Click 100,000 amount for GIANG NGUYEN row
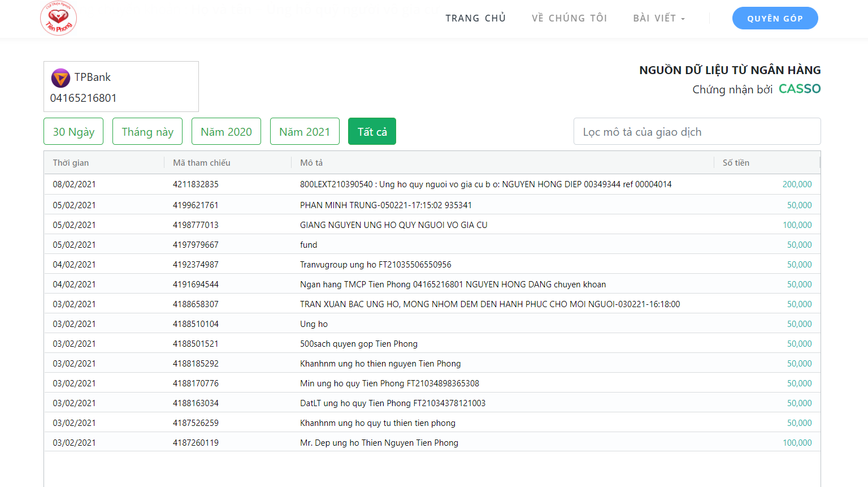 point(797,225)
